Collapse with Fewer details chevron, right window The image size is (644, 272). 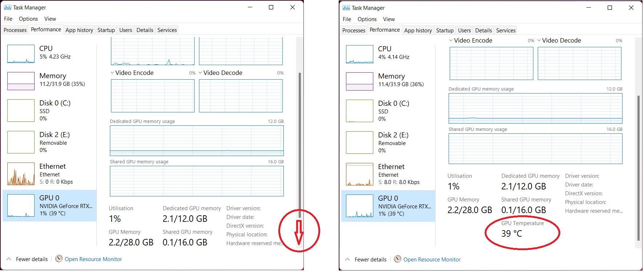coord(348,259)
